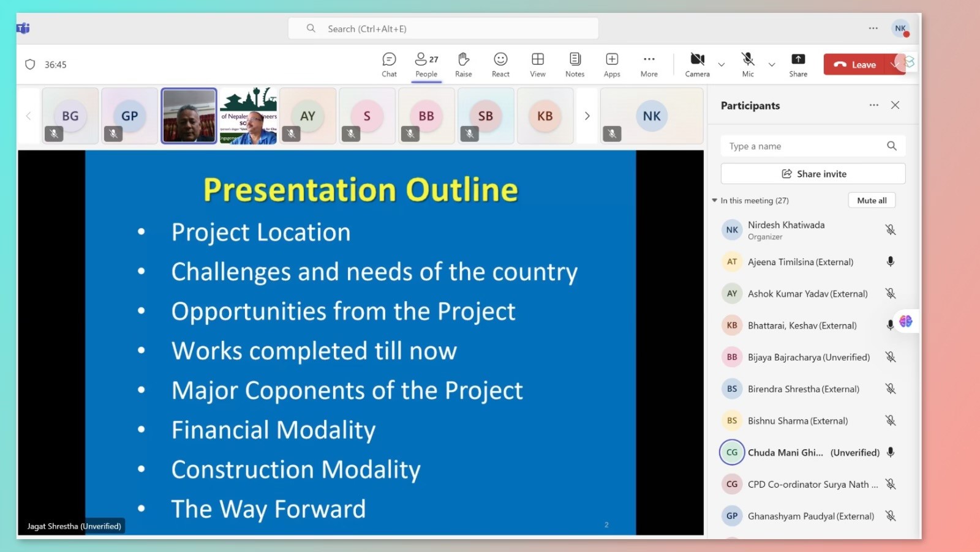Screen dimensions: 980x552
Task: Open the NK profile avatar menu
Action: 900,28
